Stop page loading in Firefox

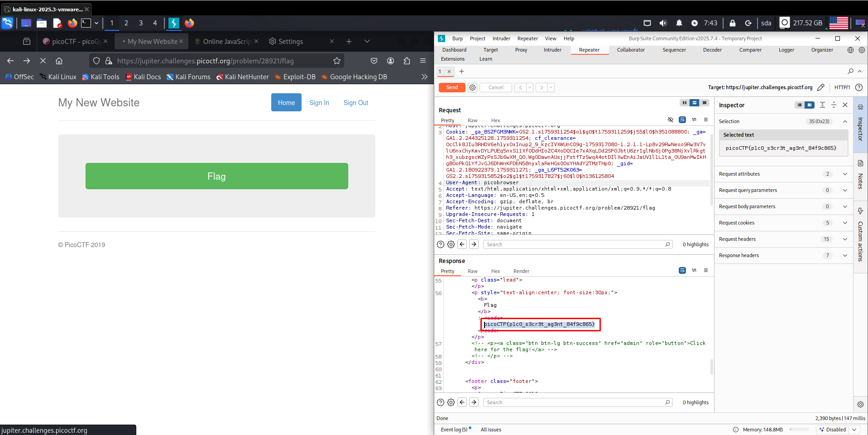(43, 61)
